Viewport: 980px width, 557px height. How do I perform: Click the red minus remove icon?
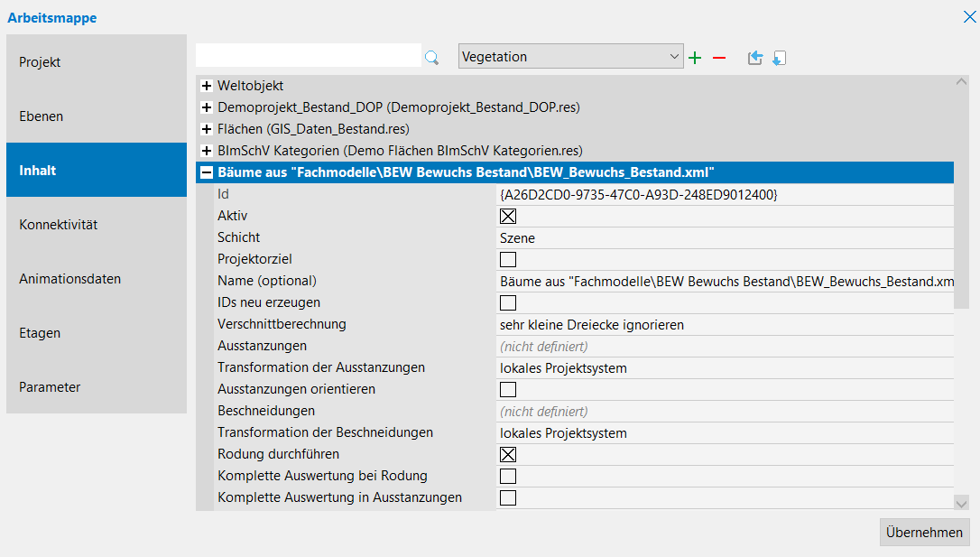click(719, 58)
